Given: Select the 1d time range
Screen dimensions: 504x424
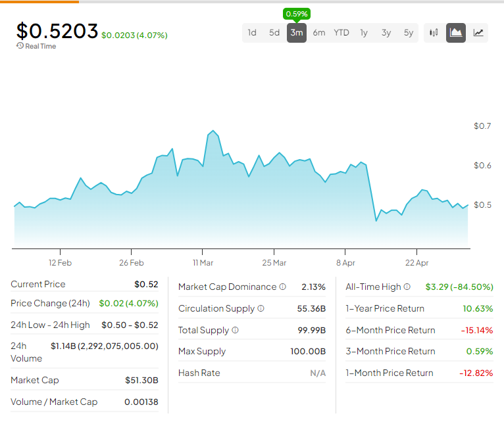Looking at the screenshot, I should click(252, 32).
